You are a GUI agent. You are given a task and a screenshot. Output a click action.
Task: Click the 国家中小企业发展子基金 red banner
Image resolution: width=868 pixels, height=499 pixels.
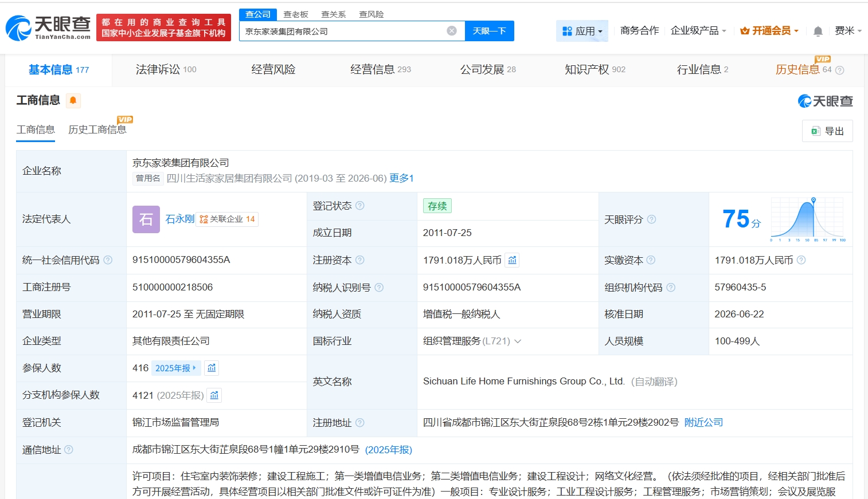coord(163,27)
